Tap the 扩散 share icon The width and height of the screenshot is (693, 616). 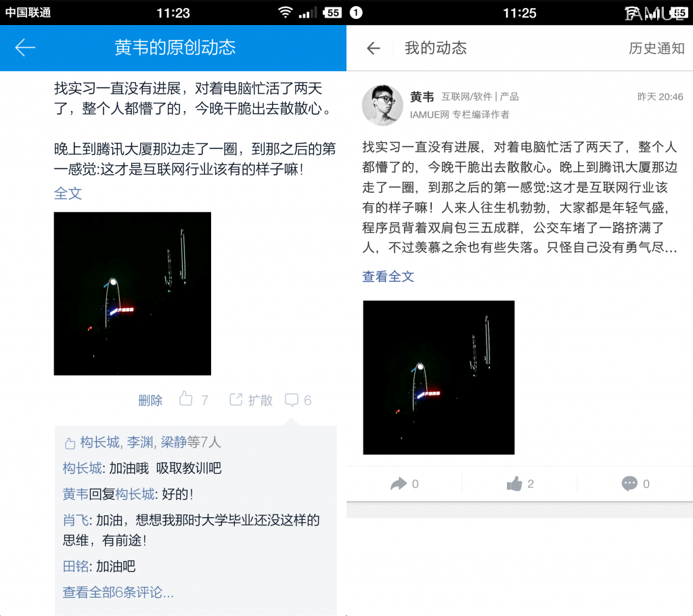[236, 400]
